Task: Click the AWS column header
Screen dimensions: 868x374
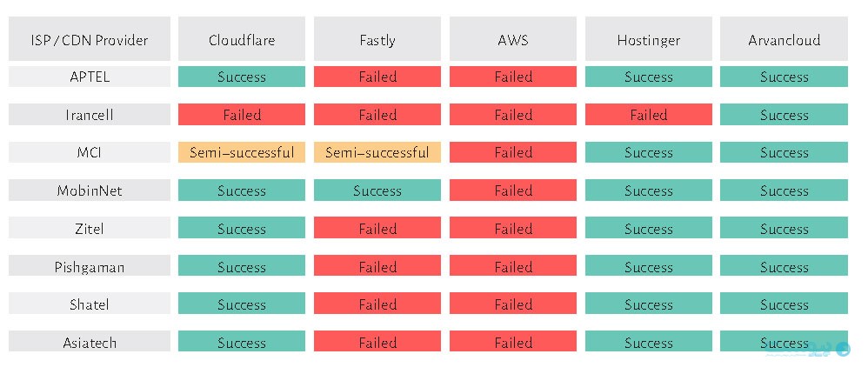Action: [512, 39]
